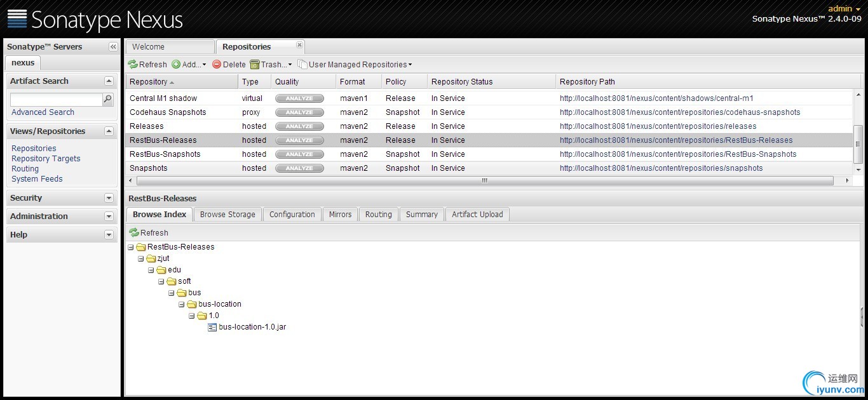
Task: Open the Configuration tab
Action: pos(292,215)
